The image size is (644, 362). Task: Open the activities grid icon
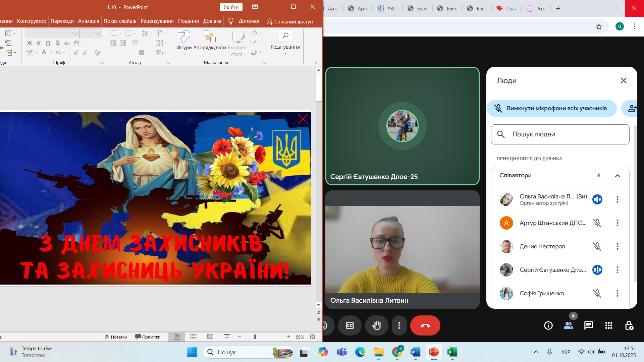(608, 325)
